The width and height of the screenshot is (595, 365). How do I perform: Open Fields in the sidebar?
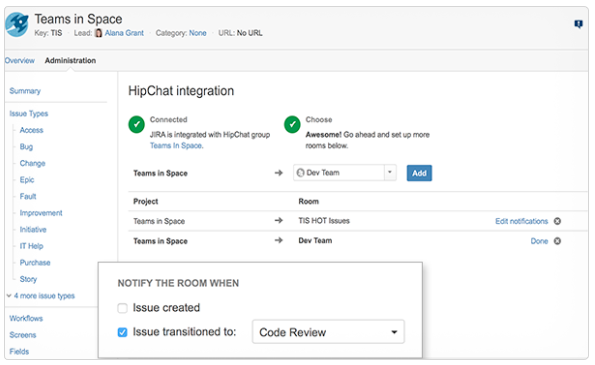pyautogui.click(x=19, y=352)
